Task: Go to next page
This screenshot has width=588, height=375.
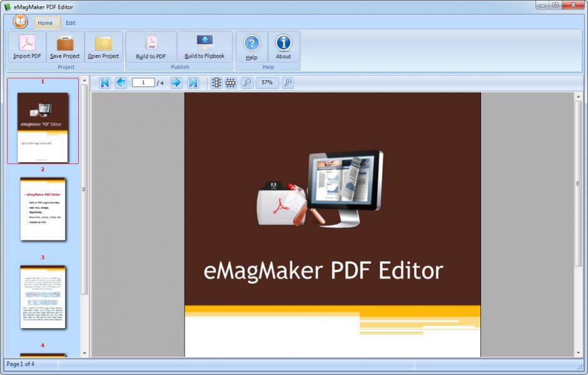Action: coord(176,83)
